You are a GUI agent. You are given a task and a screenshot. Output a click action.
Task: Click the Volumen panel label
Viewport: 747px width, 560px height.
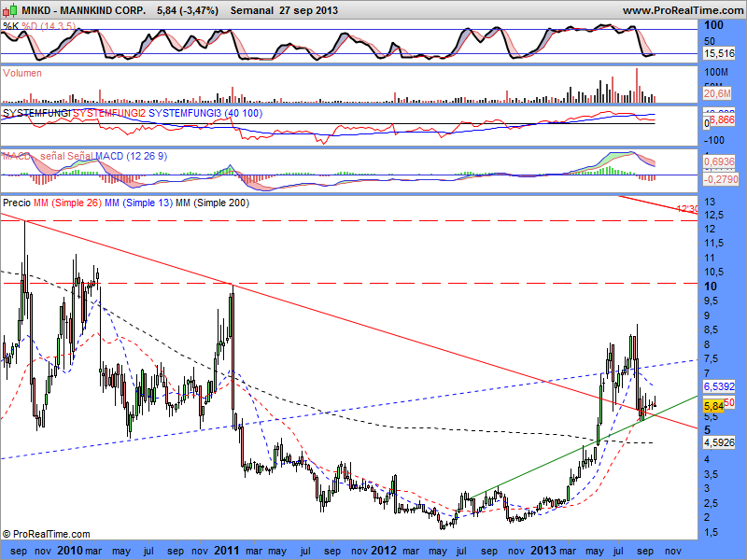(21, 73)
